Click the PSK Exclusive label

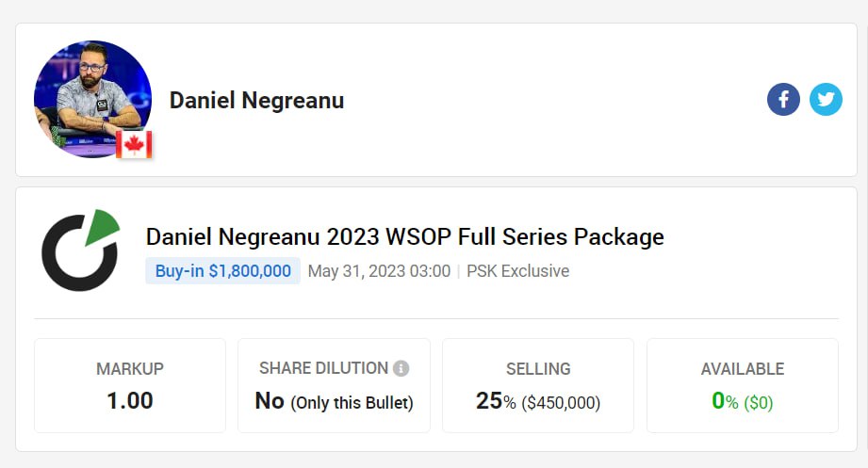pos(519,271)
